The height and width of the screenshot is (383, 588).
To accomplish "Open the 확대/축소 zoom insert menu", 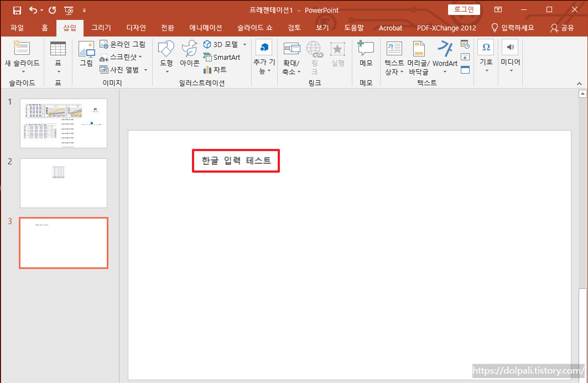I will point(292,57).
